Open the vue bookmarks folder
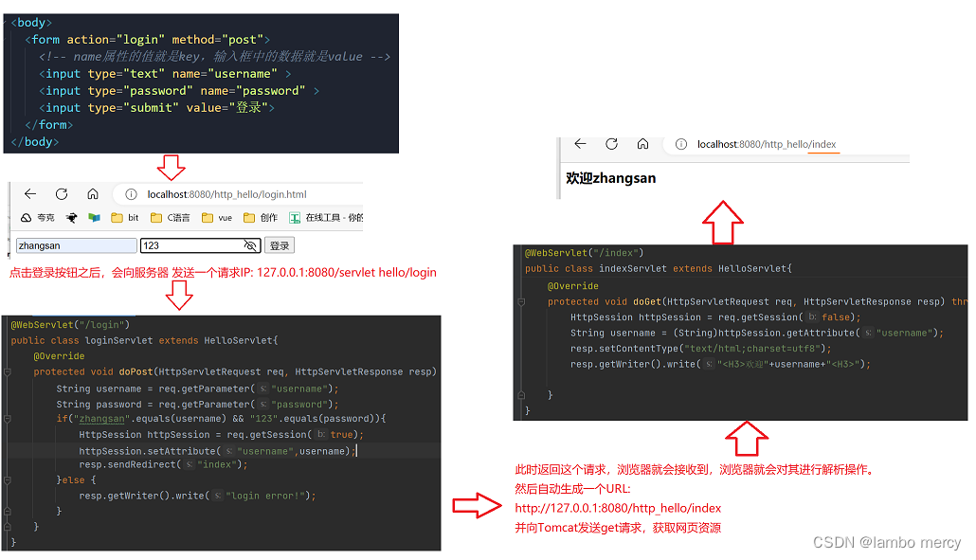 pyautogui.click(x=217, y=218)
